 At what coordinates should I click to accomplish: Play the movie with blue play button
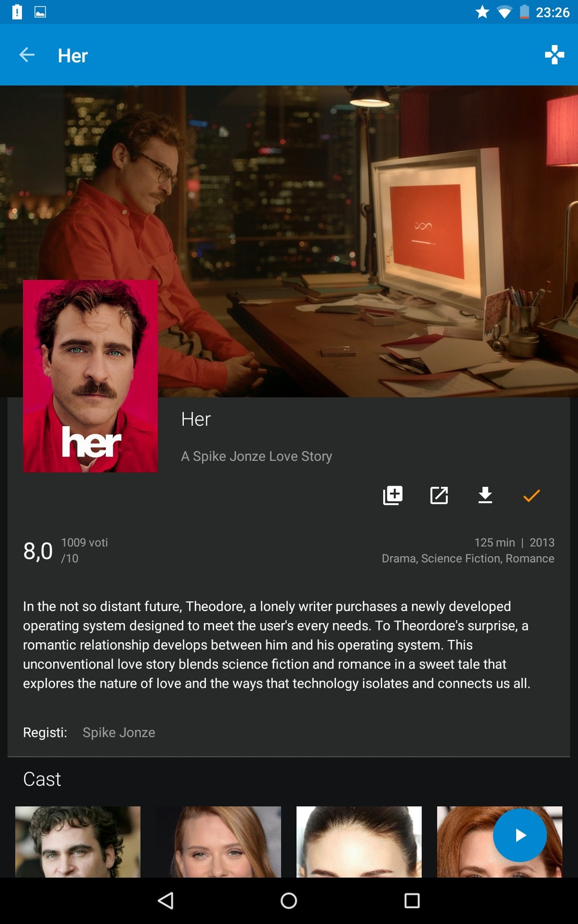pyautogui.click(x=520, y=835)
